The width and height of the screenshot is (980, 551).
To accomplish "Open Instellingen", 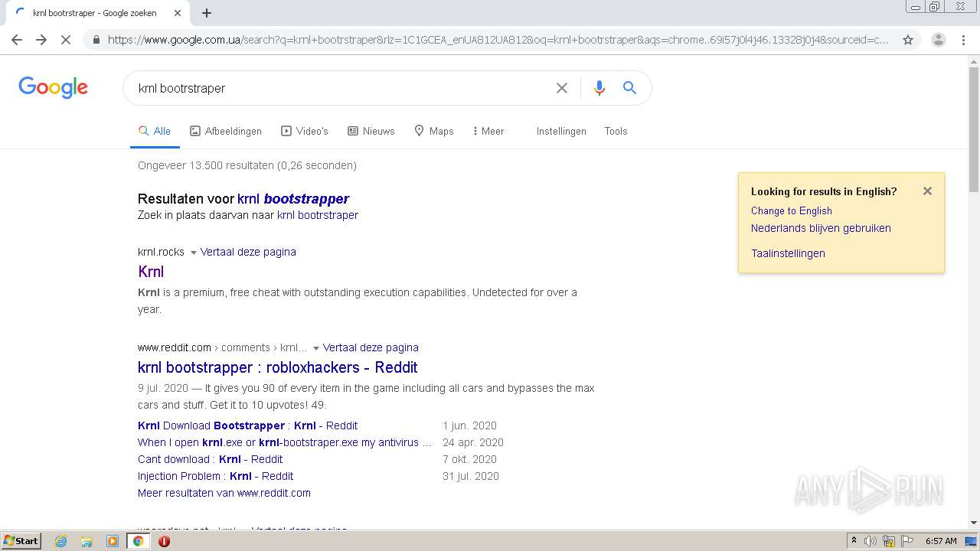I will 561,131.
